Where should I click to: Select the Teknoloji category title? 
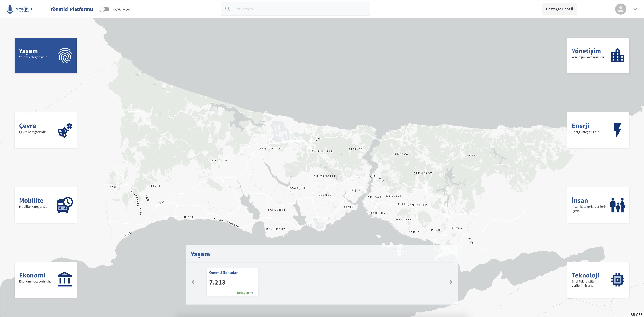(x=585, y=275)
